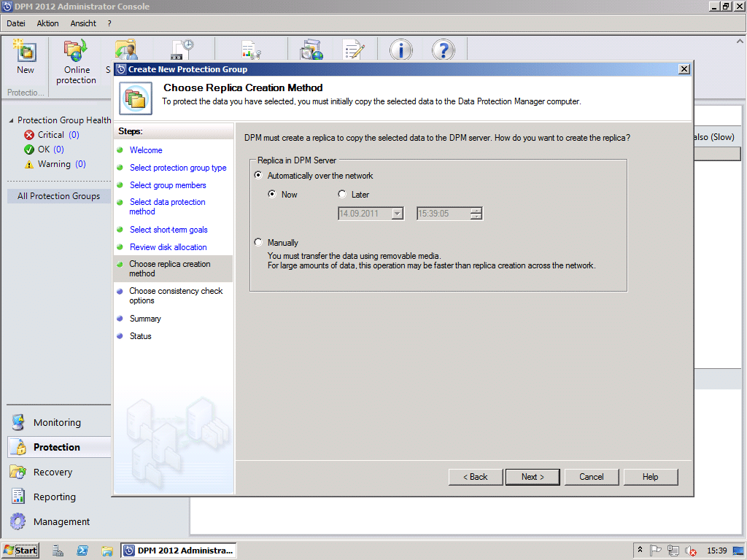Image resolution: width=747 pixels, height=560 pixels.
Task: Click the tape and clock toolbar icon
Action: [x=182, y=50]
